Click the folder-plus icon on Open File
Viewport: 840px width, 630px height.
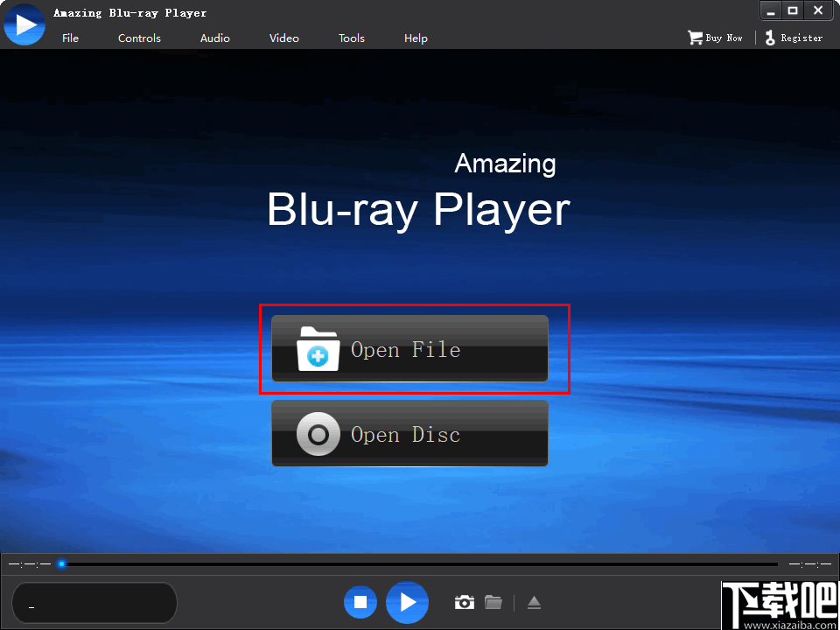318,348
